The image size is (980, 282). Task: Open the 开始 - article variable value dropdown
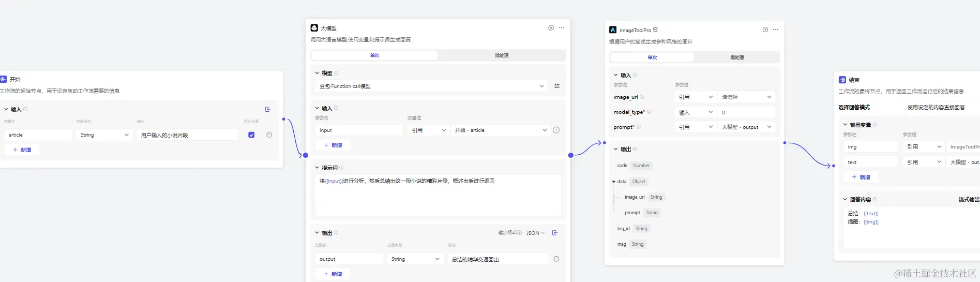(500, 130)
